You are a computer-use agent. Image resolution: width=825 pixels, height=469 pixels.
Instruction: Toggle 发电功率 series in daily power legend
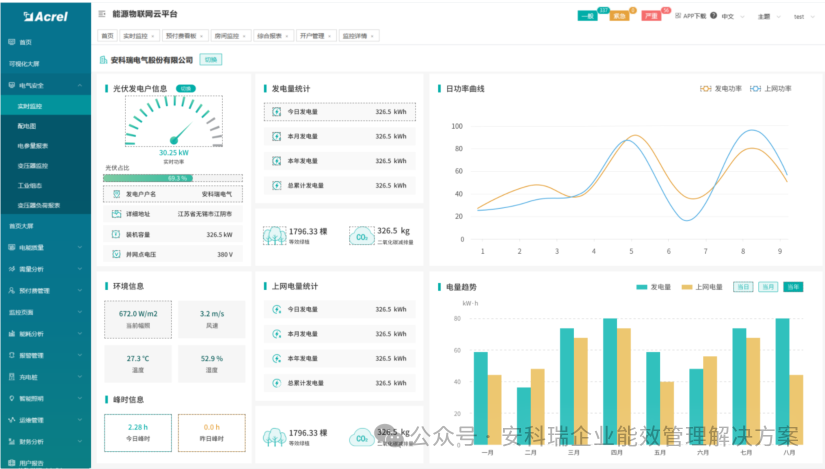point(720,88)
